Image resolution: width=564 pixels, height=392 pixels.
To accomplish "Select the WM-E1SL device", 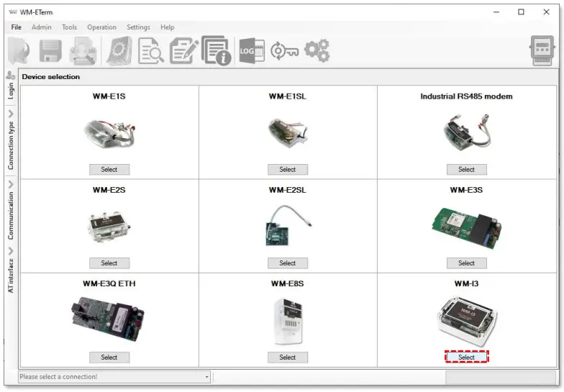I will click(288, 170).
